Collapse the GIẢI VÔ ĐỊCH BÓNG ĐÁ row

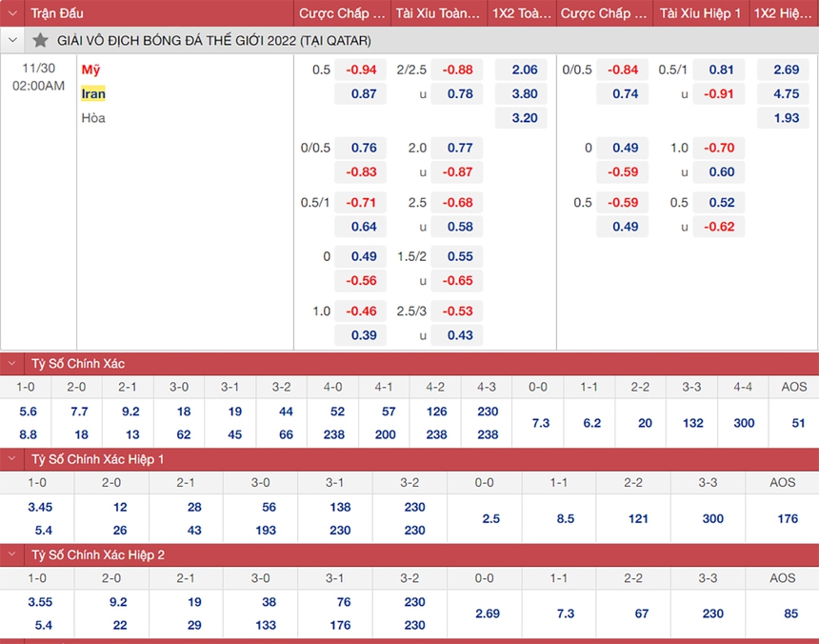11,41
